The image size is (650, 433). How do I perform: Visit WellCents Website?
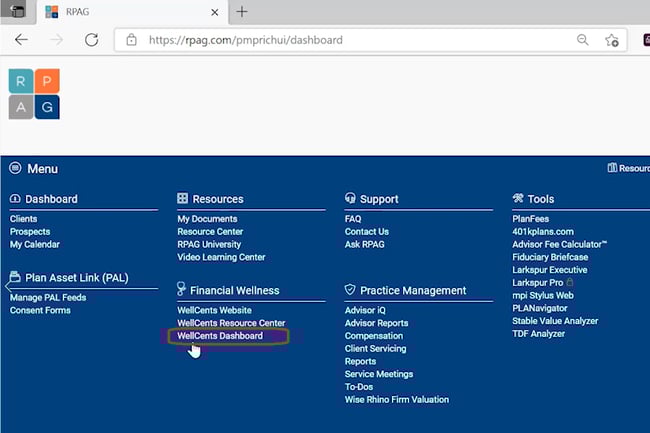pyautogui.click(x=214, y=310)
